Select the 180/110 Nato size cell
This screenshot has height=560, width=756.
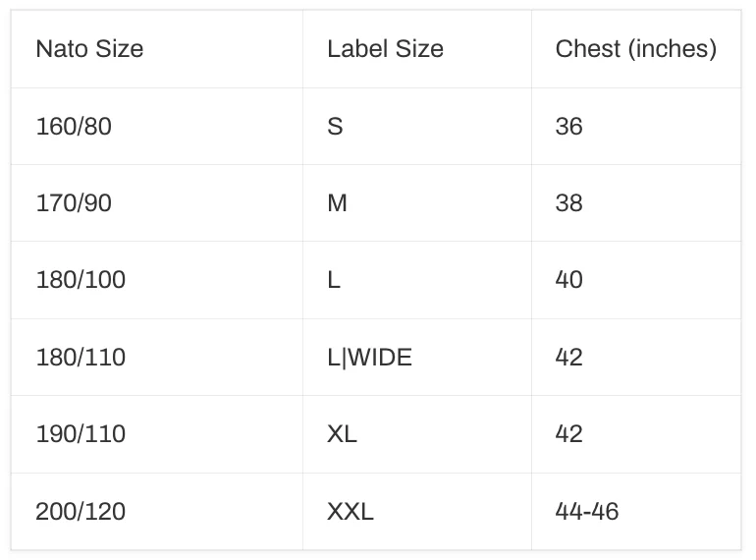pos(81,357)
